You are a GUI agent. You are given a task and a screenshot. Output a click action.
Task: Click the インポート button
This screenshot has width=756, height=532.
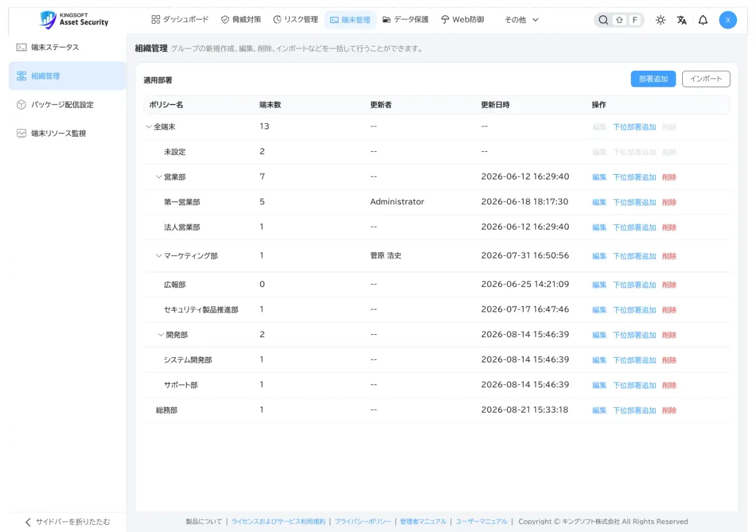[x=706, y=79]
